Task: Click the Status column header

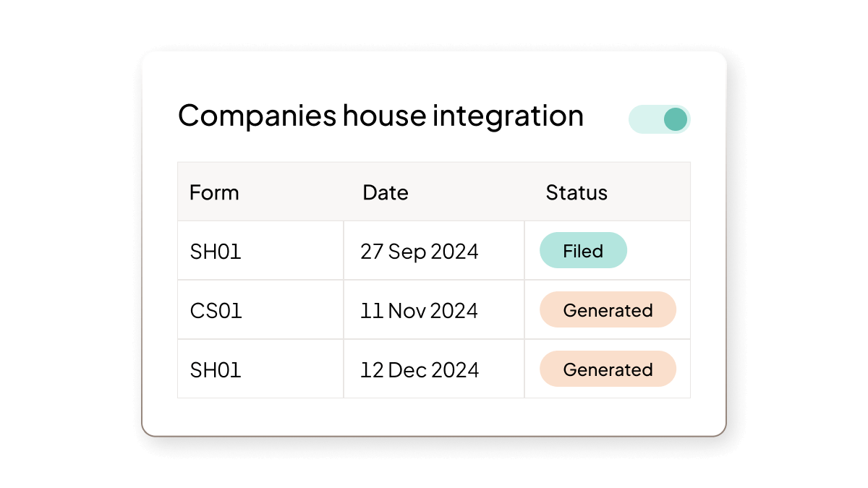Action: click(x=576, y=192)
